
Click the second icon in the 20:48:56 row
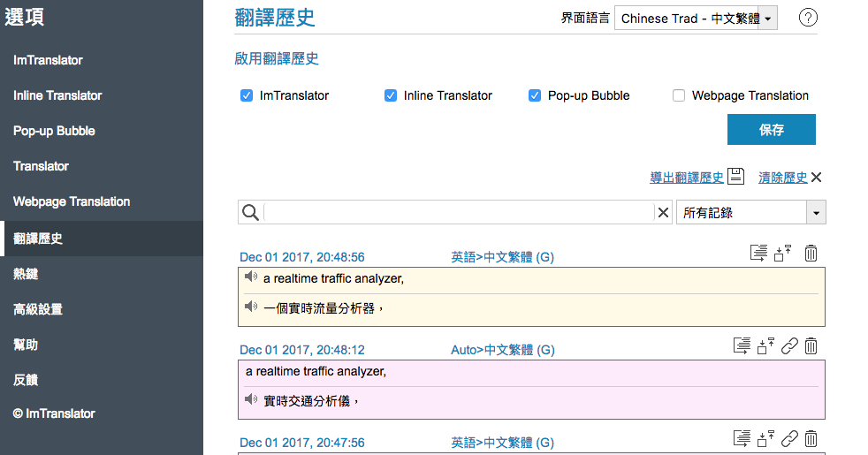(783, 253)
